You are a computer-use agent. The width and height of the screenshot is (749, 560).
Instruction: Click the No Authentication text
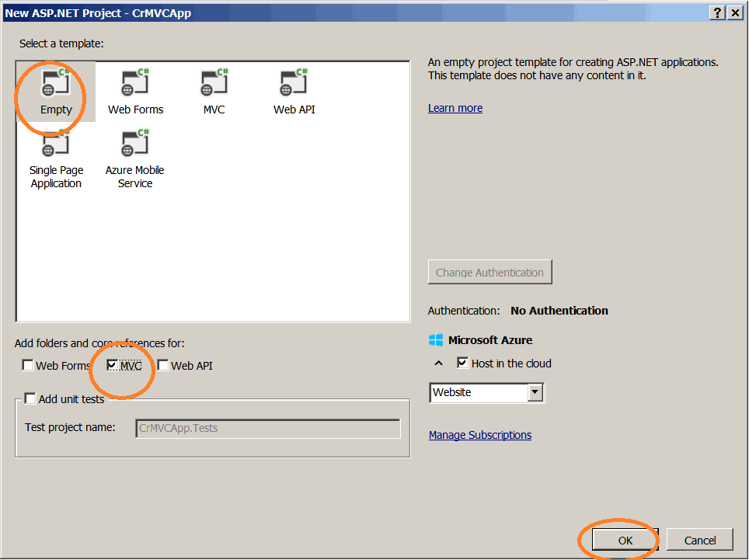[x=559, y=311]
